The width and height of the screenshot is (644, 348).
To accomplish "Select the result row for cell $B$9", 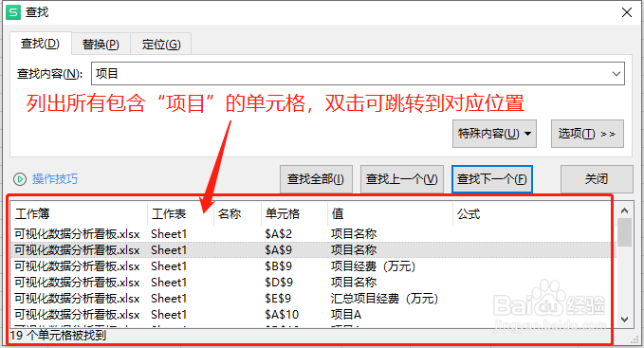I will click(313, 266).
